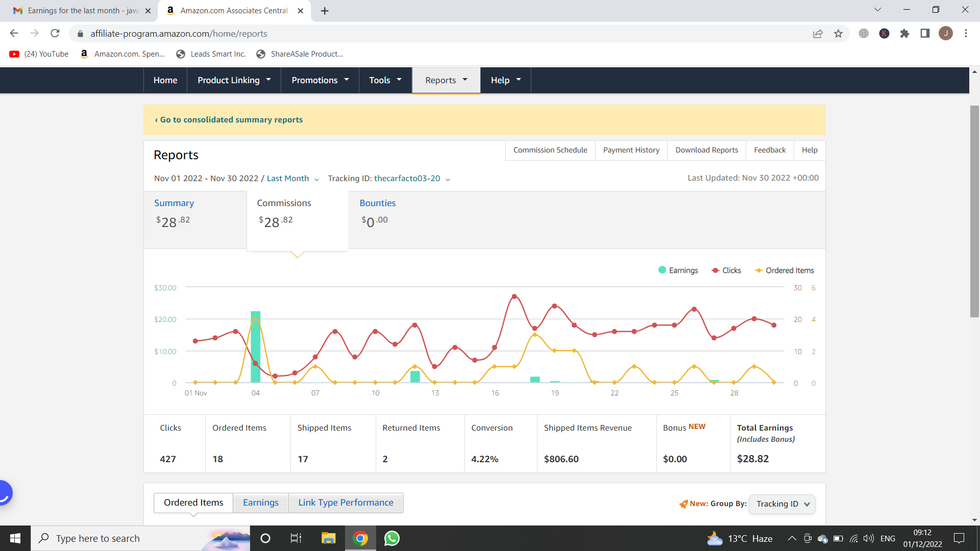Open WhatsApp from taskbar
Screen dimensions: 980x551
coord(392,538)
